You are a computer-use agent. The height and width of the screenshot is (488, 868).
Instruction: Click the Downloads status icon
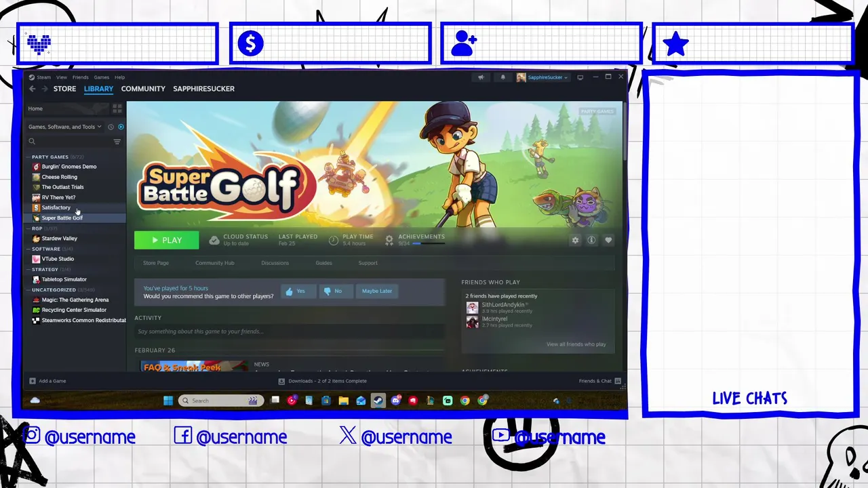click(x=281, y=381)
